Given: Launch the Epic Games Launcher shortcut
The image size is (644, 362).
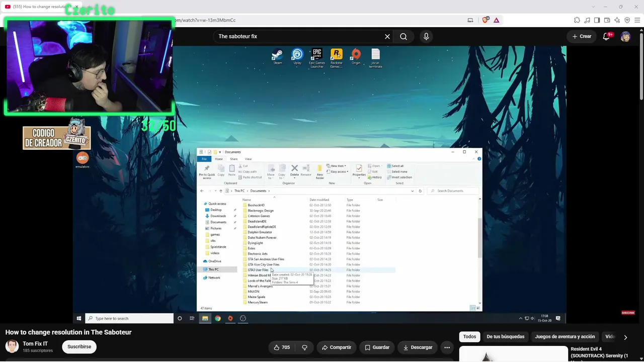Looking at the screenshot, I should [317, 58].
